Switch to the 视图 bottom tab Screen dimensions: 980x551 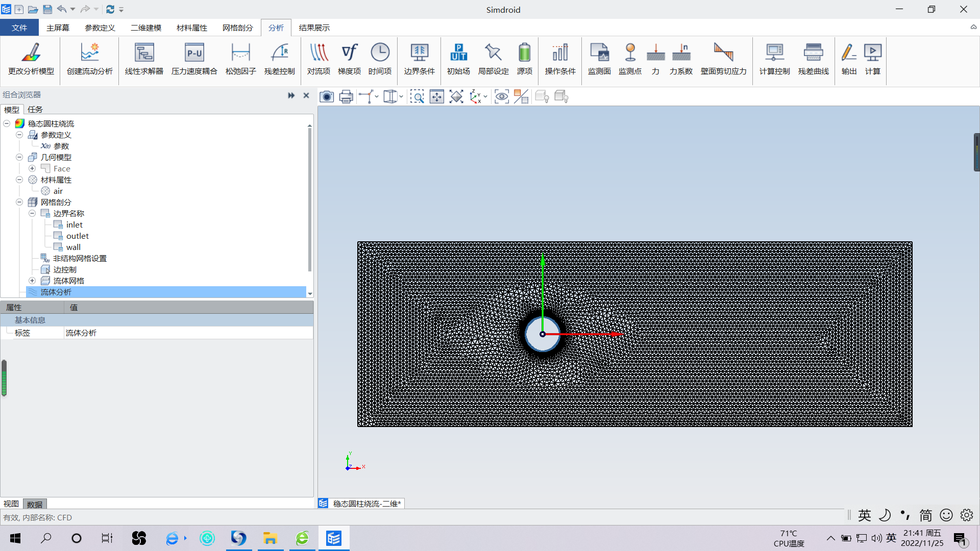tap(11, 504)
